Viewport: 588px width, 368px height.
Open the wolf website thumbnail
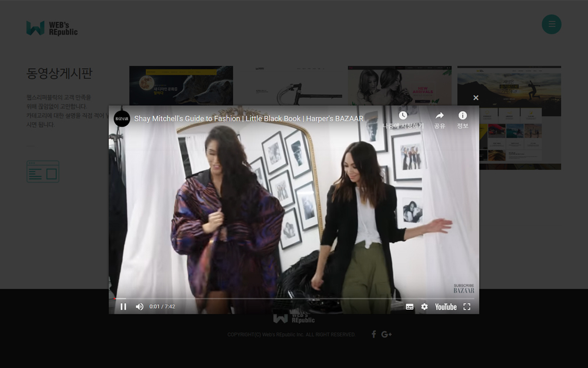click(x=181, y=85)
